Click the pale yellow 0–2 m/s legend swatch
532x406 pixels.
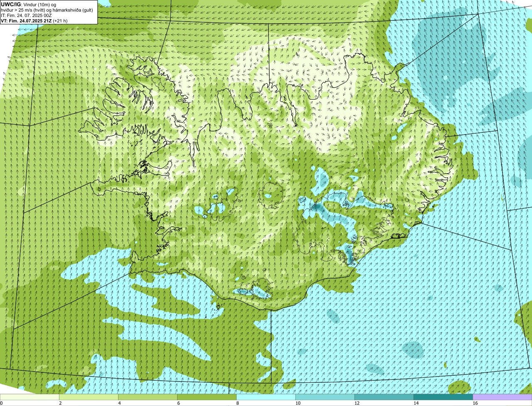click(30, 397)
